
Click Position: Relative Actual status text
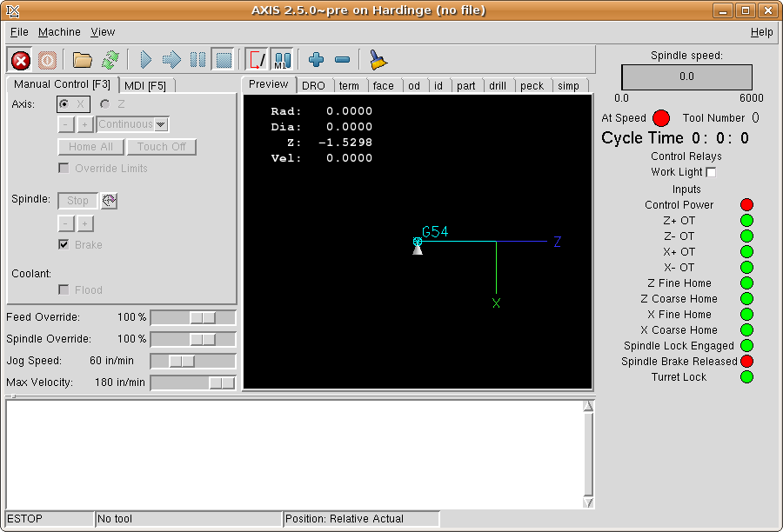[x=345, y=519]
